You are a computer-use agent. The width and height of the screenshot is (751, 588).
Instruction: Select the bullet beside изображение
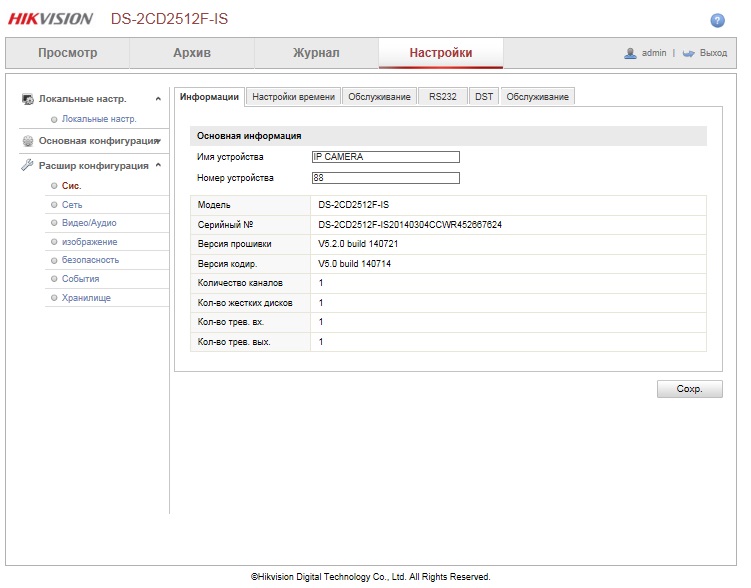point(54,242)
